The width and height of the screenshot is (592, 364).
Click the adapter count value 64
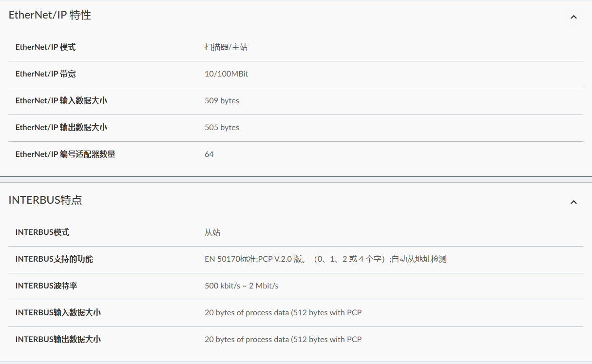pos(209,154)
